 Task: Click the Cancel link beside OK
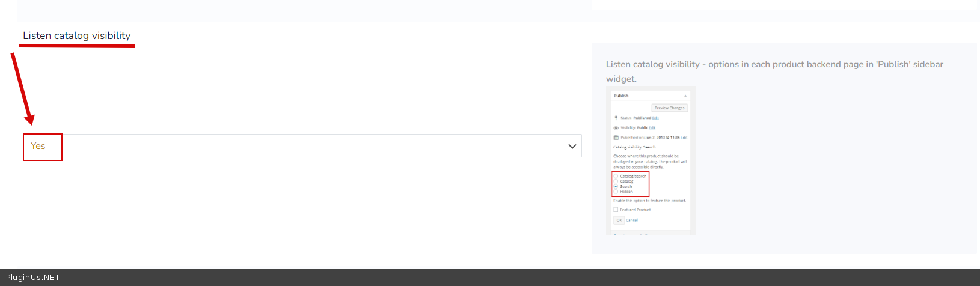pos(631,220)
